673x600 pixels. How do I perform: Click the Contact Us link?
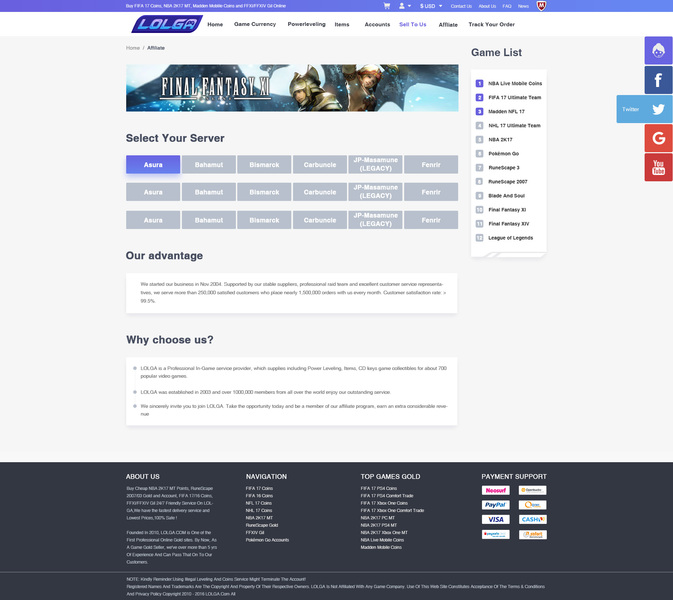pyautogui.click(x=461, y=6)
